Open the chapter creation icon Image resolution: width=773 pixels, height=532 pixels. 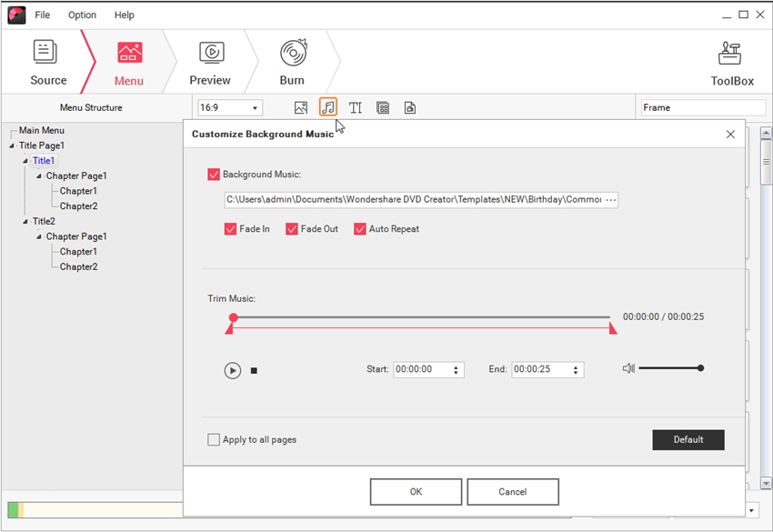coord(383,107)
